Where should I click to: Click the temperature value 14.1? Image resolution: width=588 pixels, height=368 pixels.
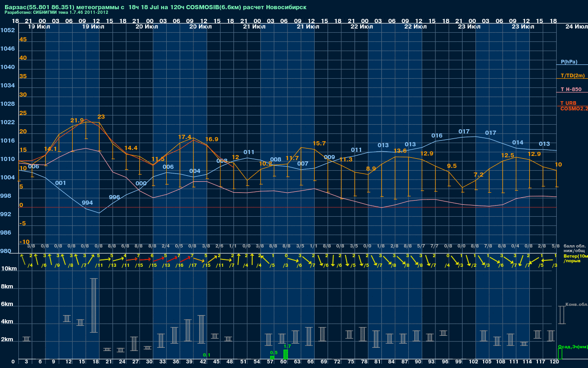(51, 149)
